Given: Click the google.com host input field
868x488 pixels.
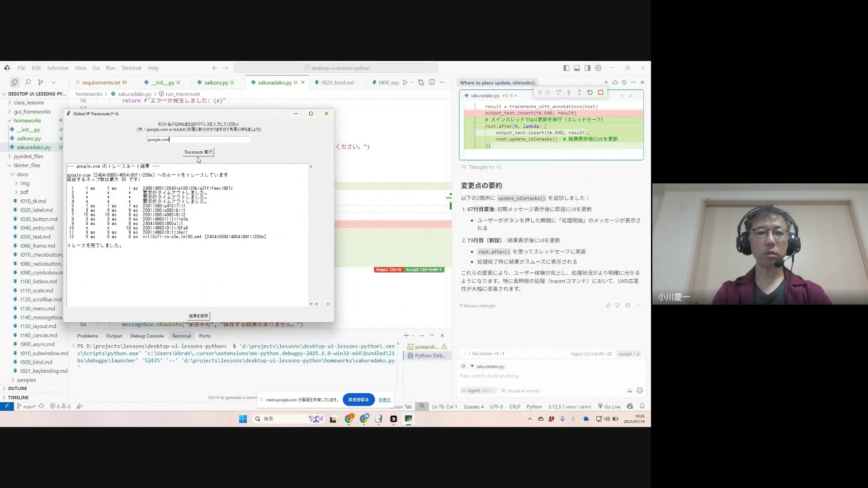Looking at the screenshot, I should pos(198,140).
